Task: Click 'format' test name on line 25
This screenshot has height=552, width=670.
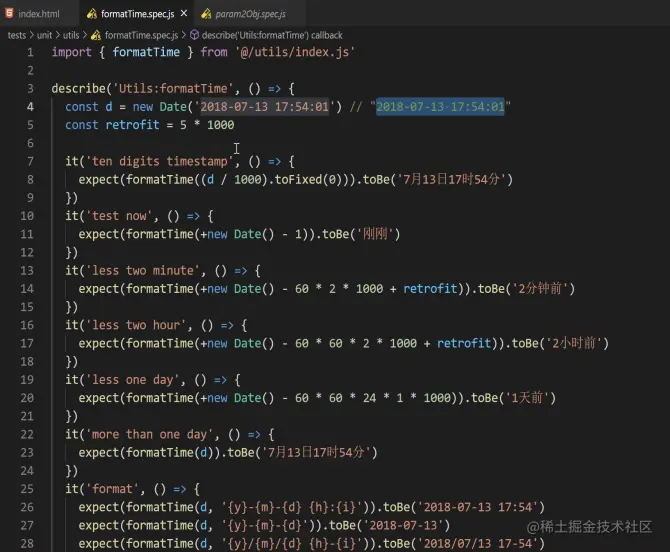Action: [112, 489]
